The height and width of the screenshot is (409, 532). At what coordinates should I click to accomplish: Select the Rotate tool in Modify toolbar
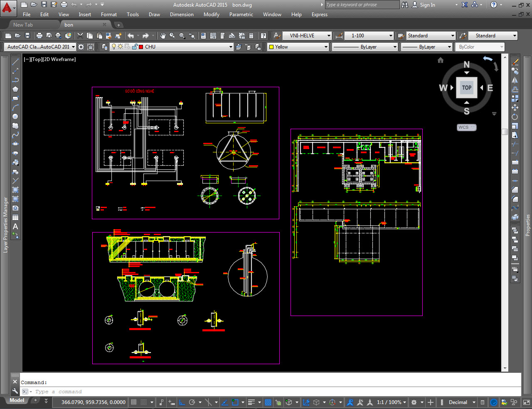[515, 117]
